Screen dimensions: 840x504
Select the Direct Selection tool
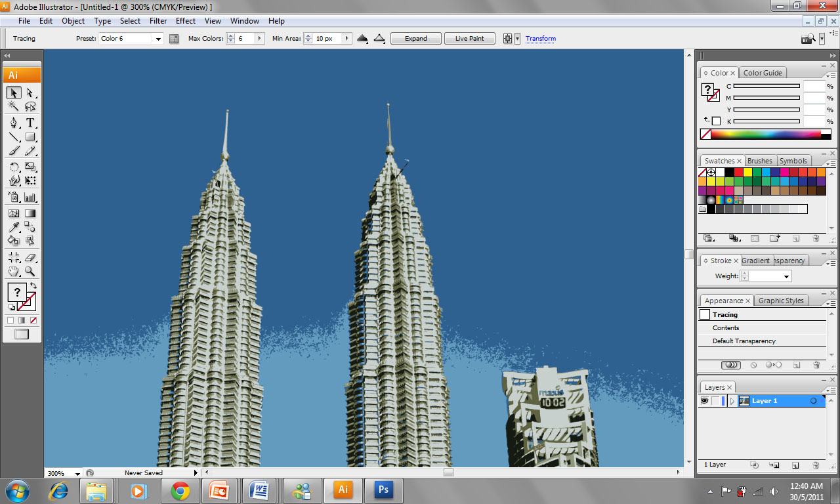coord(30,93)
